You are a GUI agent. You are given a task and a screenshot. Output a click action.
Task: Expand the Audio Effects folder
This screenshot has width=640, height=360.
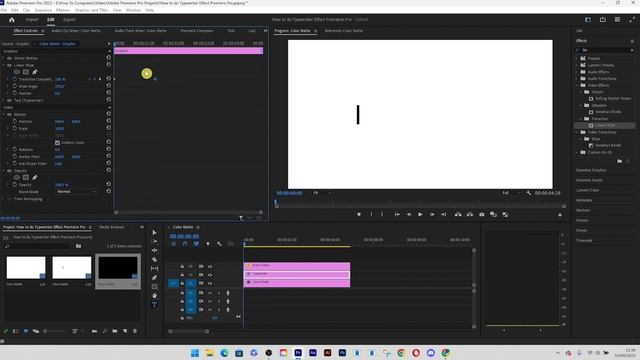pos(577,72)
